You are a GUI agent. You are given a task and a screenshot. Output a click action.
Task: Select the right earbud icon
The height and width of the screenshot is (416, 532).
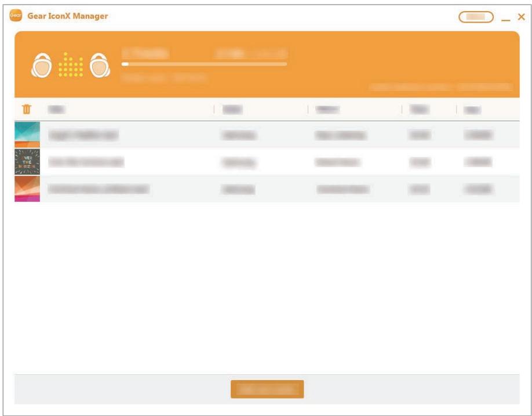pos(100,65)
